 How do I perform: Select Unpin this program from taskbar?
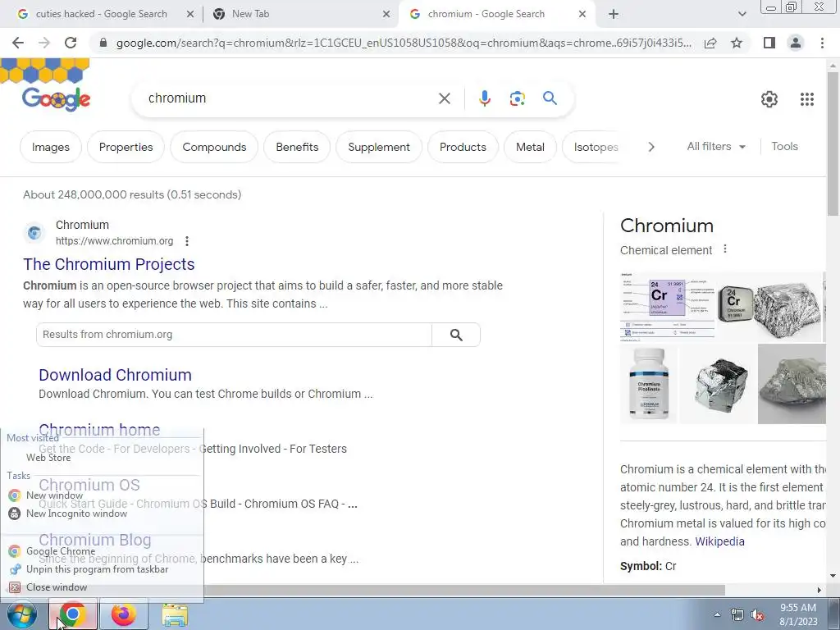(x=97, y=569)
